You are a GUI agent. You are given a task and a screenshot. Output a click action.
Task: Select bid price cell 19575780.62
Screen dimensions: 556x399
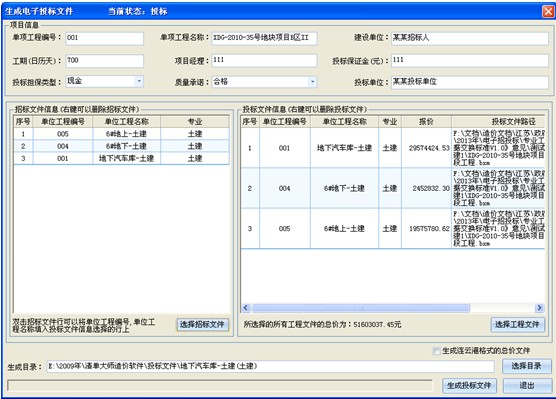pos(427,229)
